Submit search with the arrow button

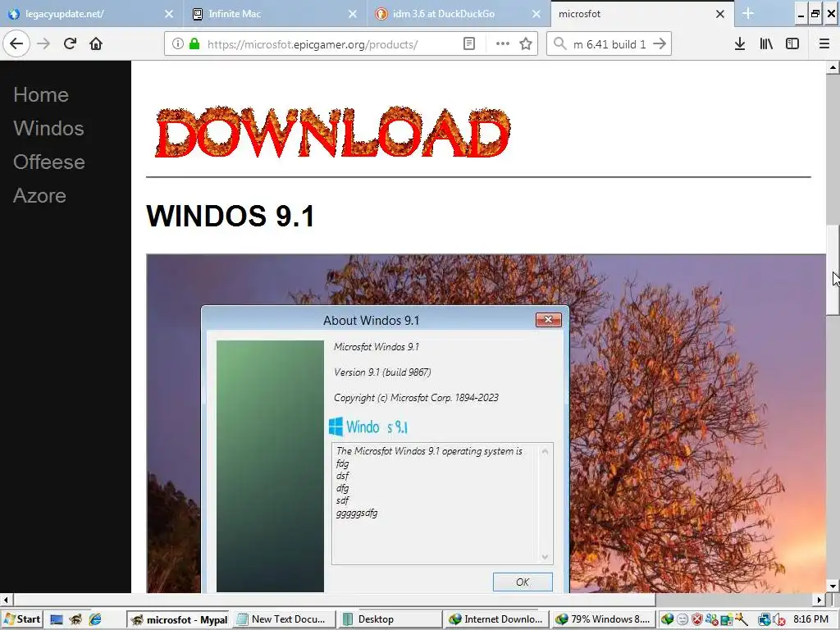point(660,44)
